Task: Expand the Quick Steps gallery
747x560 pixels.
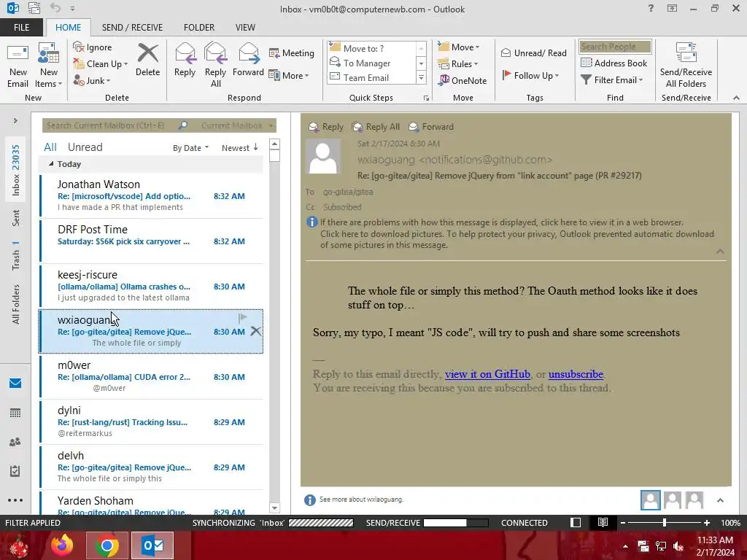Action: click(421, 77)
